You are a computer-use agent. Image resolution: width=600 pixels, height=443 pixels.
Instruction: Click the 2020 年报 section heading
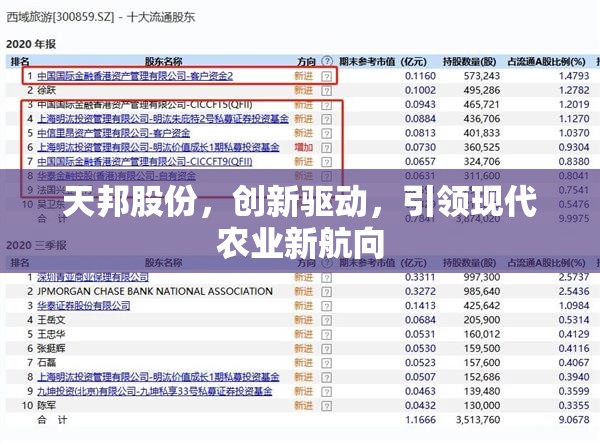tap(31, 44)
